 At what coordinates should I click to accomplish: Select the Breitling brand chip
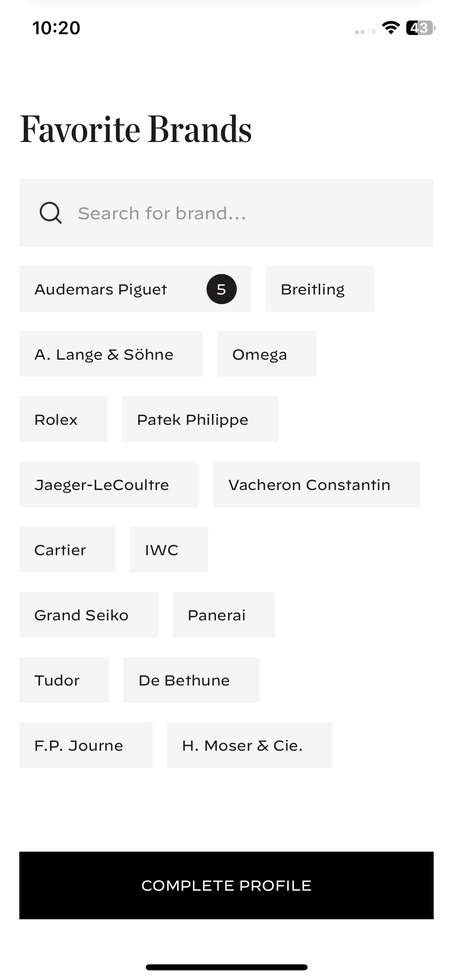point(320,289)
